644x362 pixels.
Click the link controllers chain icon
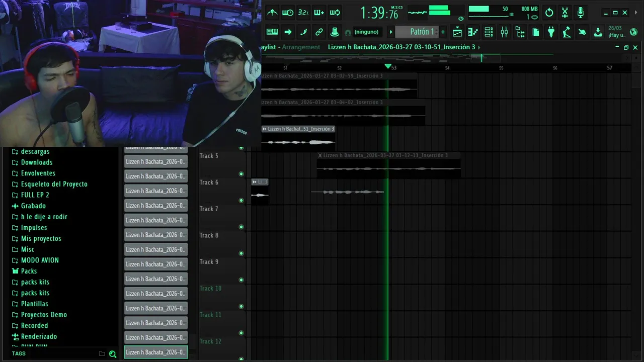click(x=319, y=32)
